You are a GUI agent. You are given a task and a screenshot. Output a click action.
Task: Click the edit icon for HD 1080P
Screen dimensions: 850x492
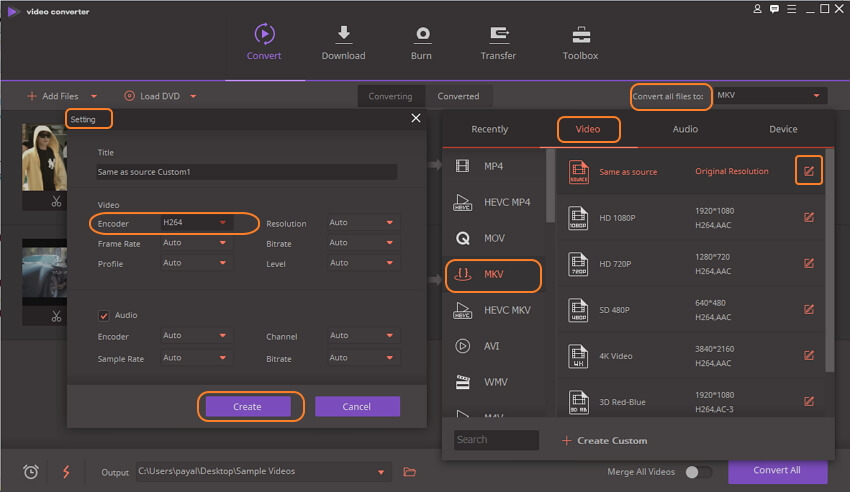[809, 217]
